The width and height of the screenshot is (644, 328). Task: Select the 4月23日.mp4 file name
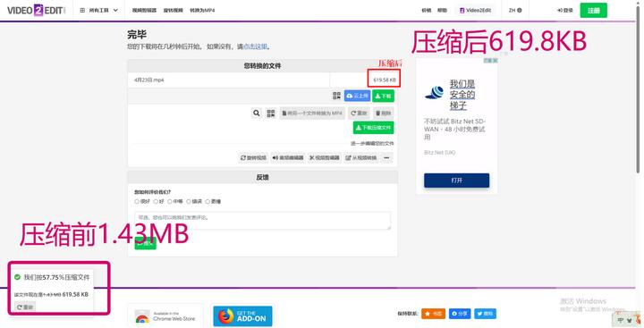click(x=148, y=80)
